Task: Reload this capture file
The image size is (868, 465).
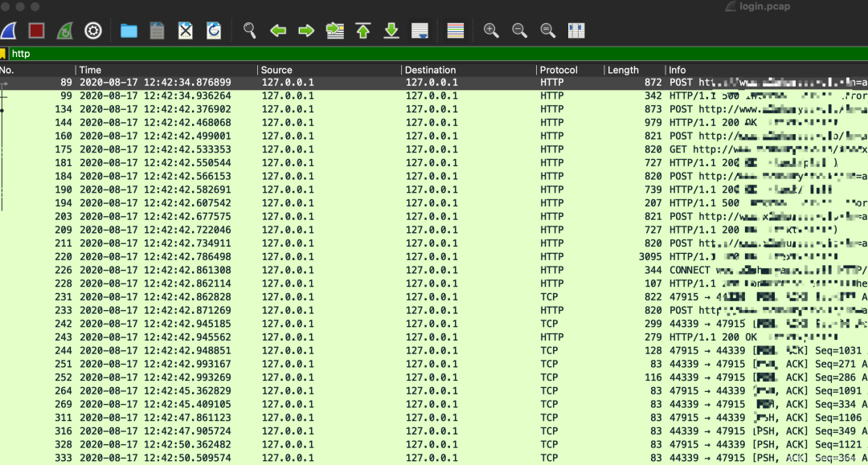Action: (x=214, y=31)
